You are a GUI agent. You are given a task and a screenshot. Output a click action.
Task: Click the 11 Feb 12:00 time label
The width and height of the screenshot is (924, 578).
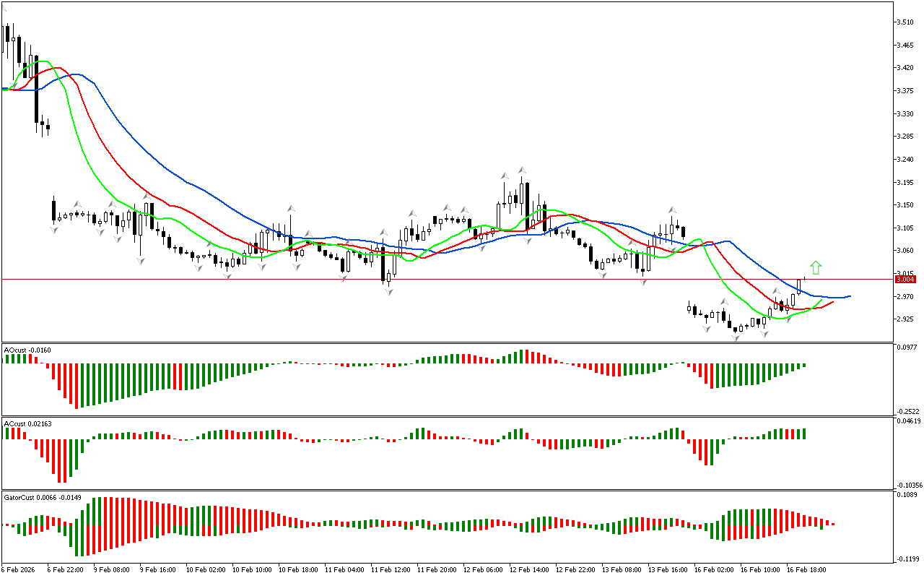point(393,570)
